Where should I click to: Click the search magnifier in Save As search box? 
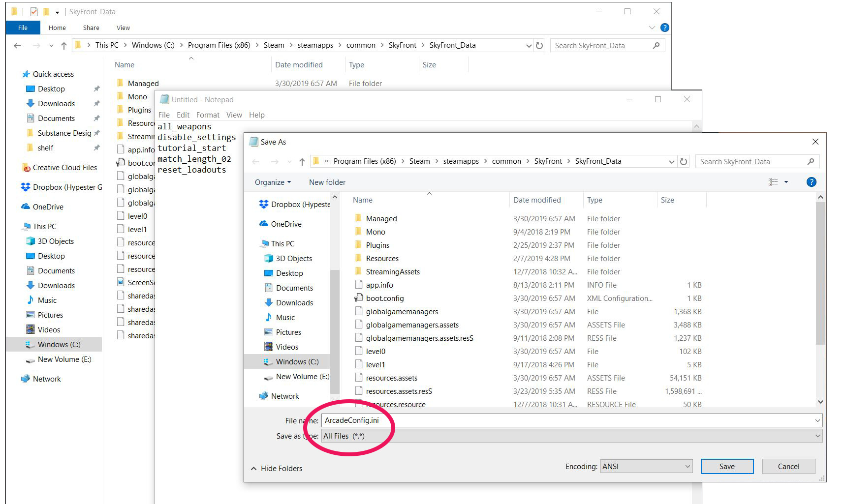click(x=811, y=161)
